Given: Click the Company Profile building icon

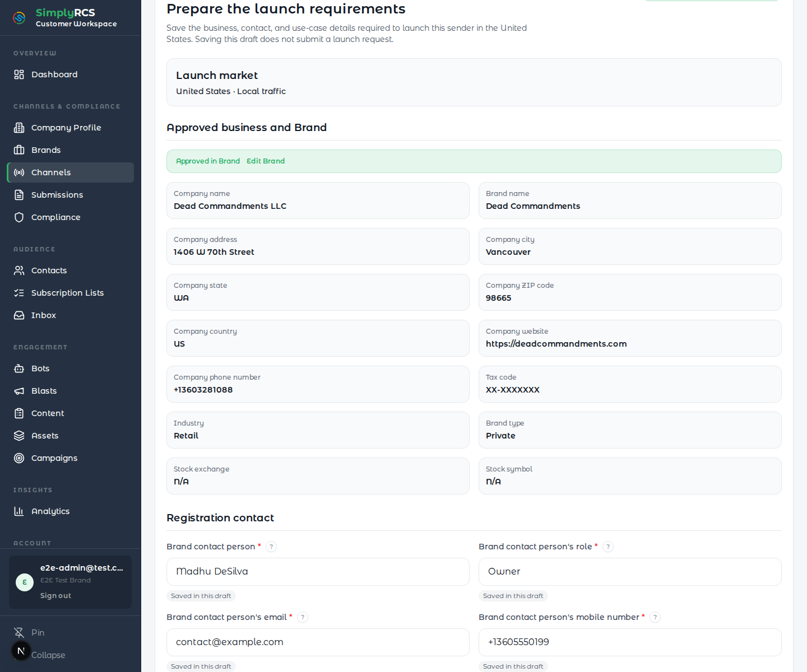Looking at the screenshot, I should click(x=19, y=128).
